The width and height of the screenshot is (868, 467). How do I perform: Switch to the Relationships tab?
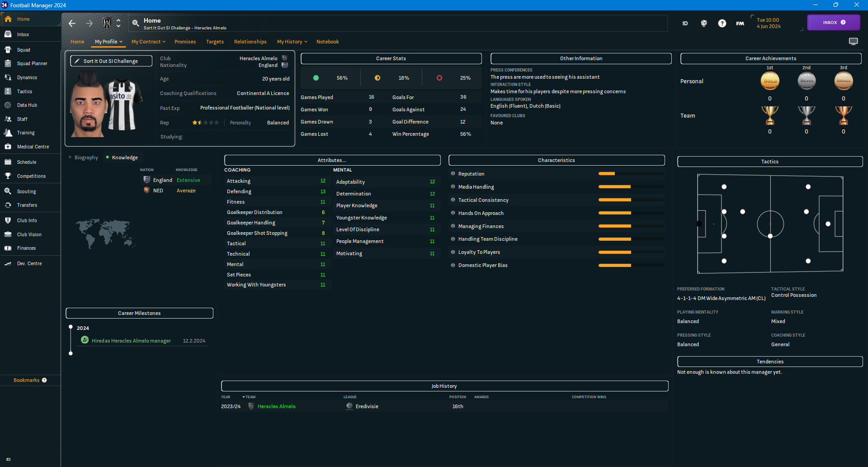click(x=250, y=42)
